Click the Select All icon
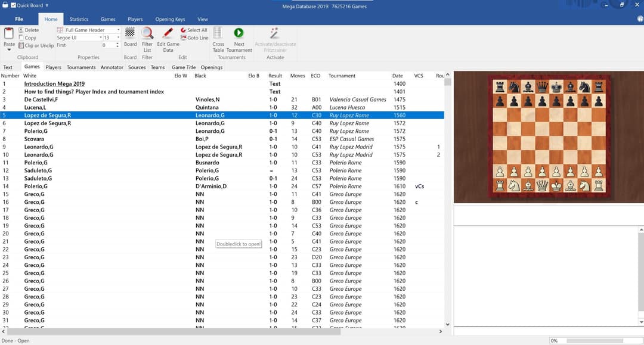644x345 pixels. [x=183, y=30]
